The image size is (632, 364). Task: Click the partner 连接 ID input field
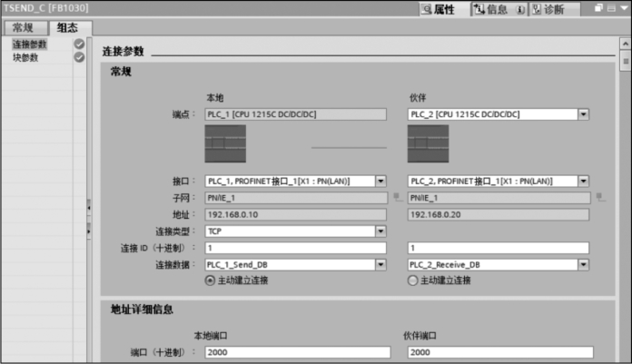(499, 248)
